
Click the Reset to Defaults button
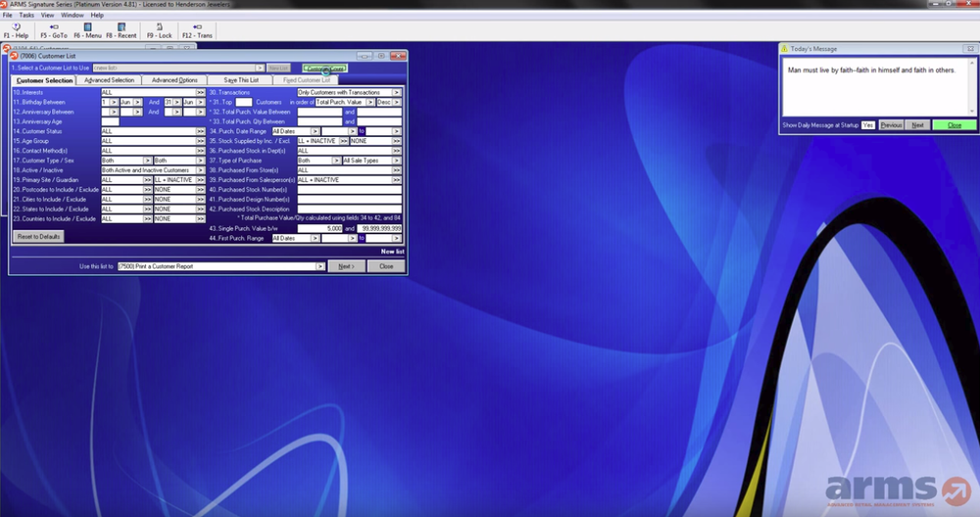38,237
